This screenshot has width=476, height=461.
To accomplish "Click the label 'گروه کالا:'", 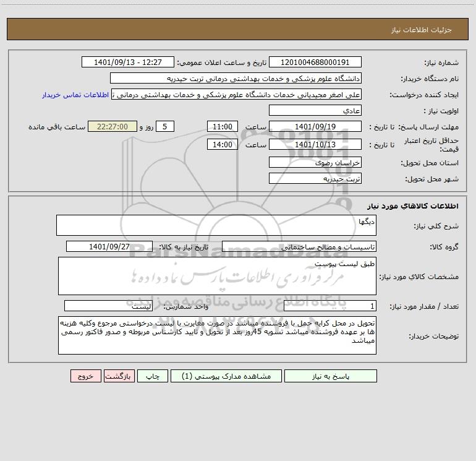I will tap(444, 247).
